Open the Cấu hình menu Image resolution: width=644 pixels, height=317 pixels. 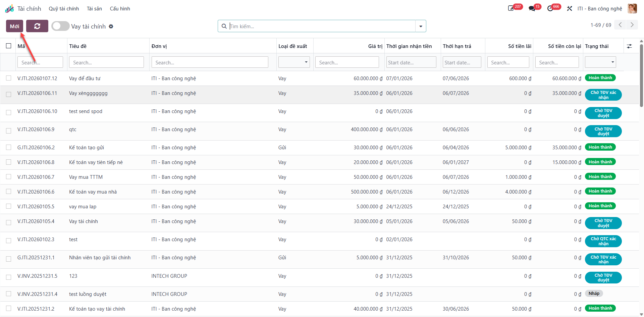[x=120, y=8]
